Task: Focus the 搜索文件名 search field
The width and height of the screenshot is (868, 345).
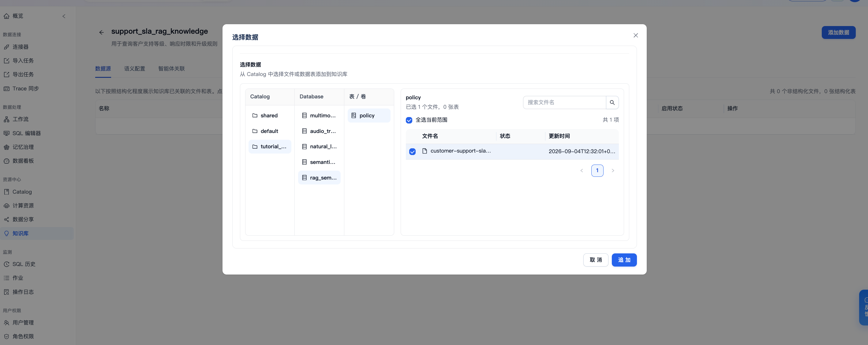Action: pos(564,103)
